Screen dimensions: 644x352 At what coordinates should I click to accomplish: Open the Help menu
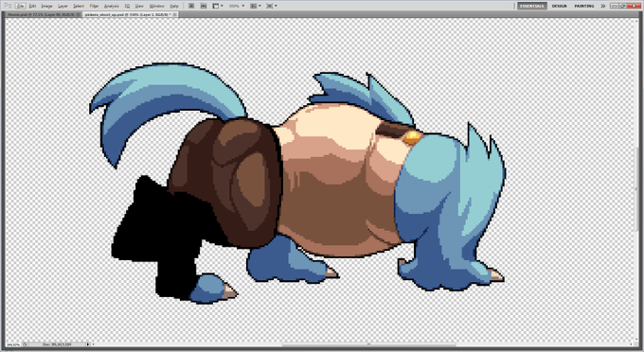(174, 6)
